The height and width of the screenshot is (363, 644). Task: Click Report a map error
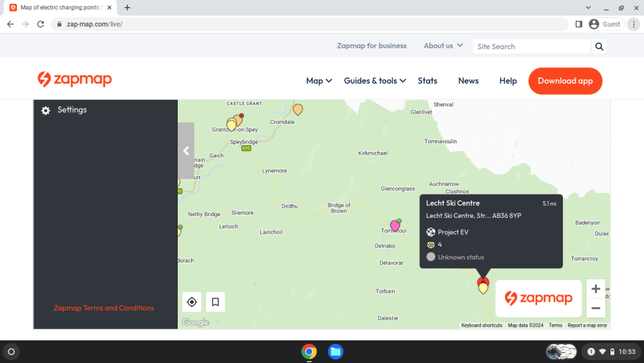tap(587, 325)
